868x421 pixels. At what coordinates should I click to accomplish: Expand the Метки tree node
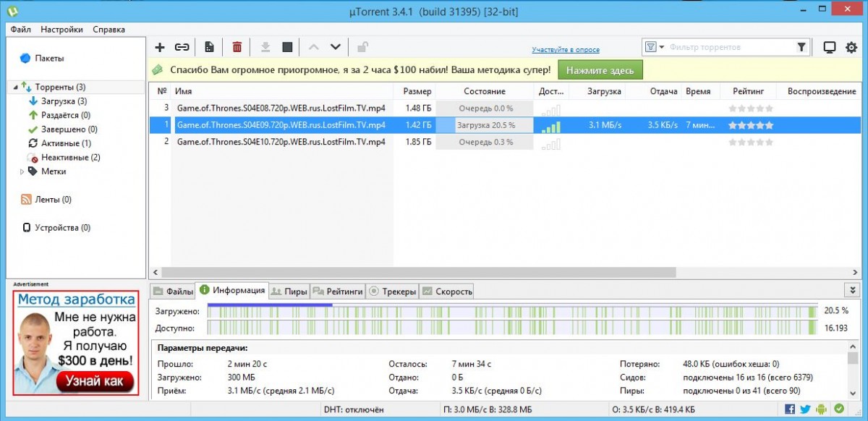pos(23,172)
